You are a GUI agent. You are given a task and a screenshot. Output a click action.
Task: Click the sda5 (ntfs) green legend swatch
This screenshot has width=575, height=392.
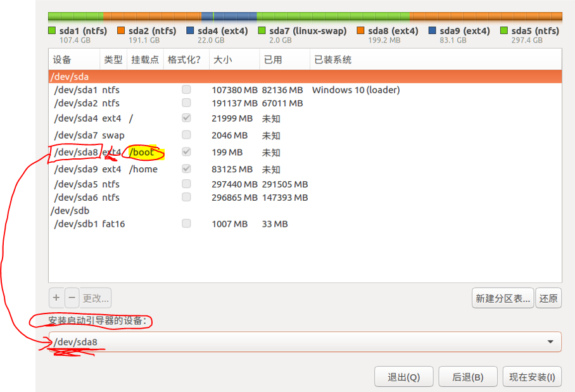[x=504, y=30]
